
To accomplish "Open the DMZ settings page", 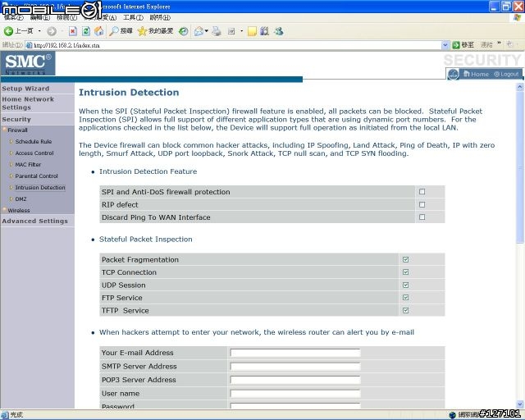I will (x=21, y=199).
